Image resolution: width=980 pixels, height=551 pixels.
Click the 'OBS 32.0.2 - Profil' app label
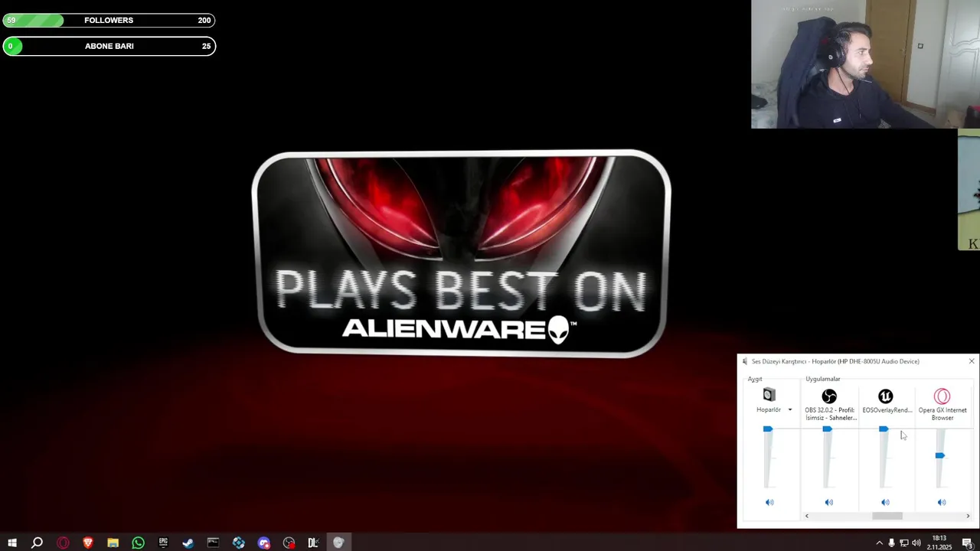pos(830,414)
